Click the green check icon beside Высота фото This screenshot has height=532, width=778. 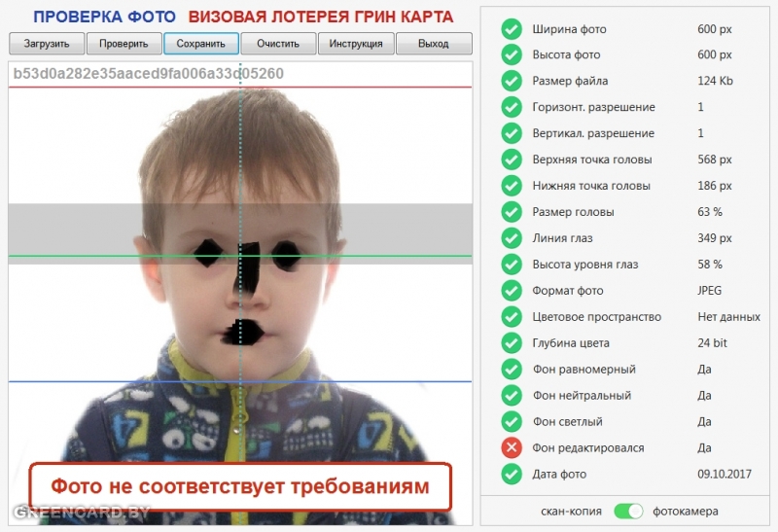pos(512,54)
